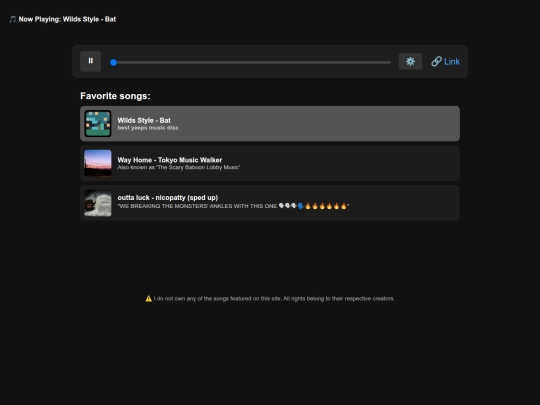The width and height of the screenshot is (540, 405).
Task: Click Wilds Style - Bat album artwork
Action: pyautogui.click(x=98, y=124)
